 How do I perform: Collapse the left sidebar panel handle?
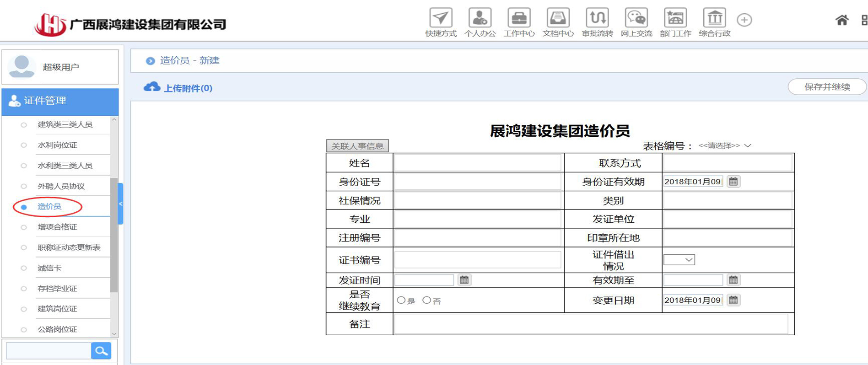[120, 204]
